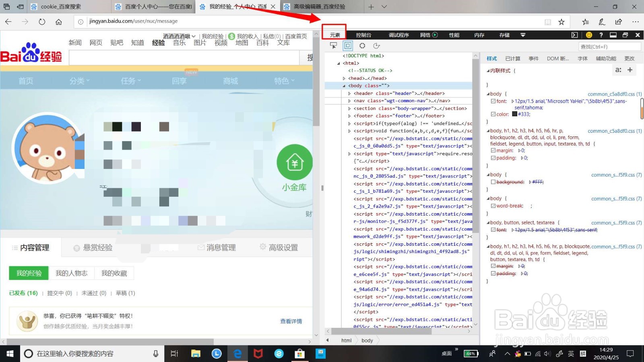
Task: Go to the browser home page
Action: tap(59, 22)
